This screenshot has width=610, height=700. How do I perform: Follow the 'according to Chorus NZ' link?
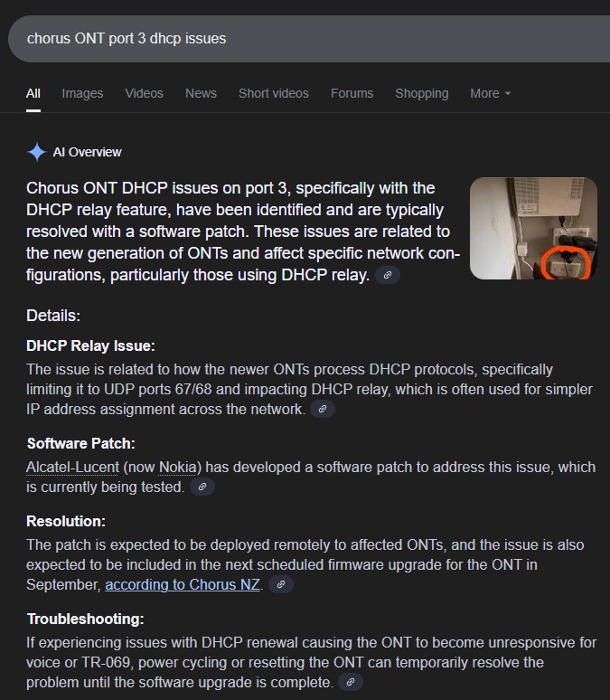(183, 584)
